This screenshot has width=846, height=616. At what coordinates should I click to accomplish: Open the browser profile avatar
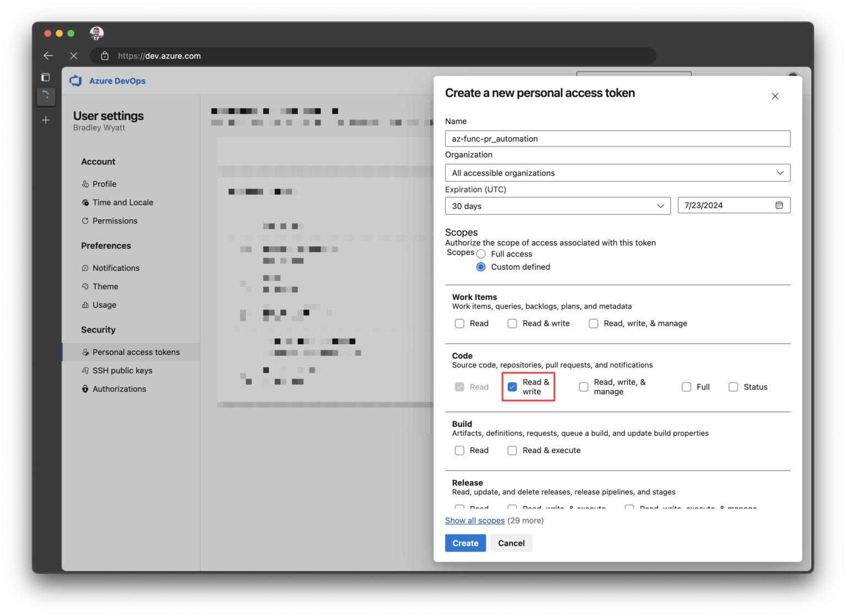[x=96, y=33]
